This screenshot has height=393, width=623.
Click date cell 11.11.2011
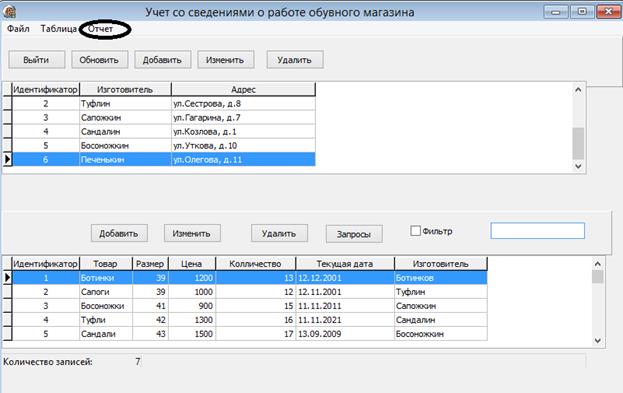(345, 306)
